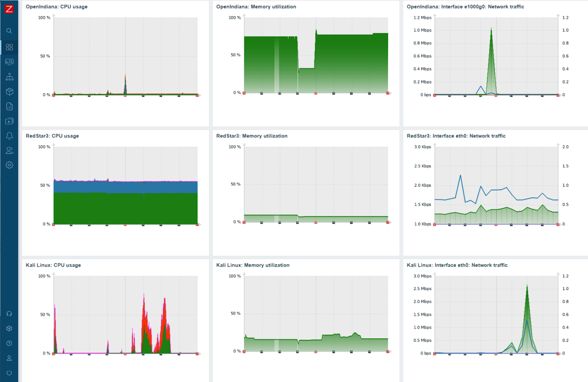Click the Sign out power icon
Viewport: 588px width, 382px height.
pos(9,373)
